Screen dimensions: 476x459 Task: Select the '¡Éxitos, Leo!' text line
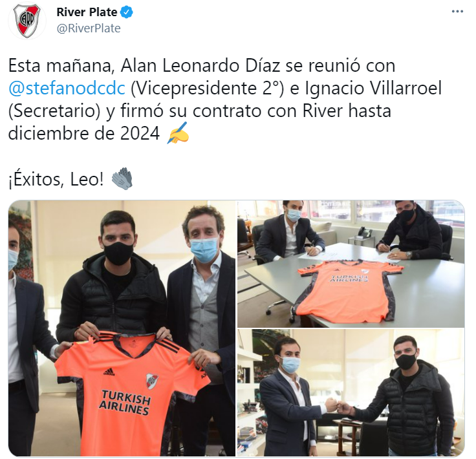56,179
